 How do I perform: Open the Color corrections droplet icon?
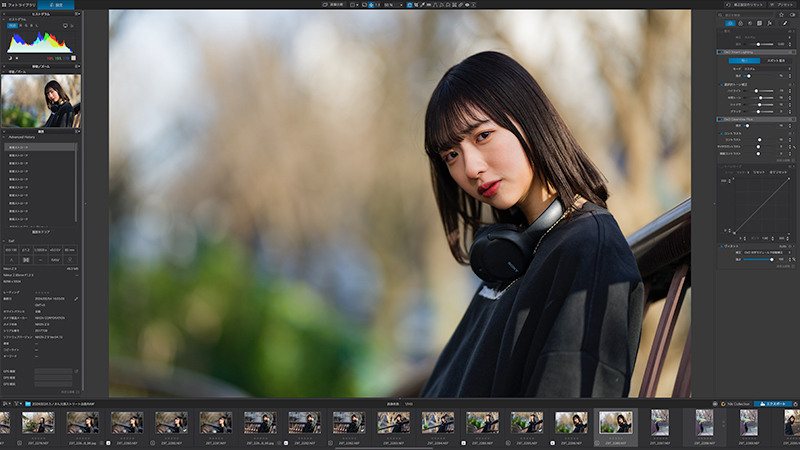coord(740,23)
